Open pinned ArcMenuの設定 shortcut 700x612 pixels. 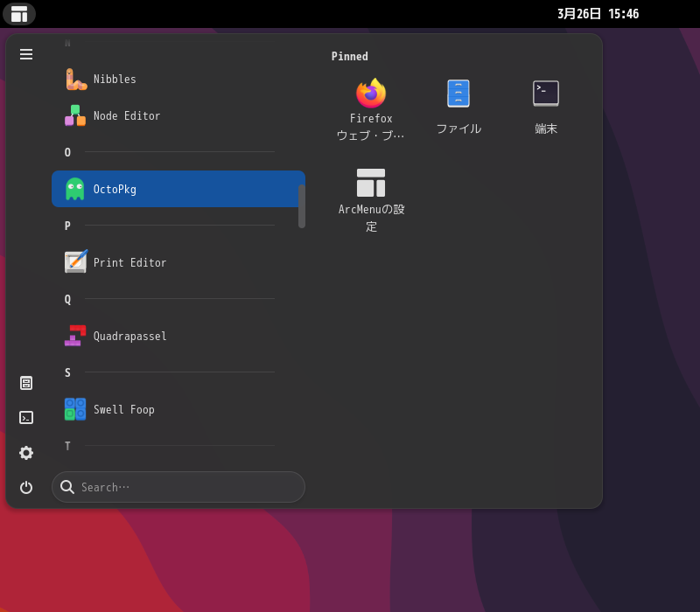371,201
